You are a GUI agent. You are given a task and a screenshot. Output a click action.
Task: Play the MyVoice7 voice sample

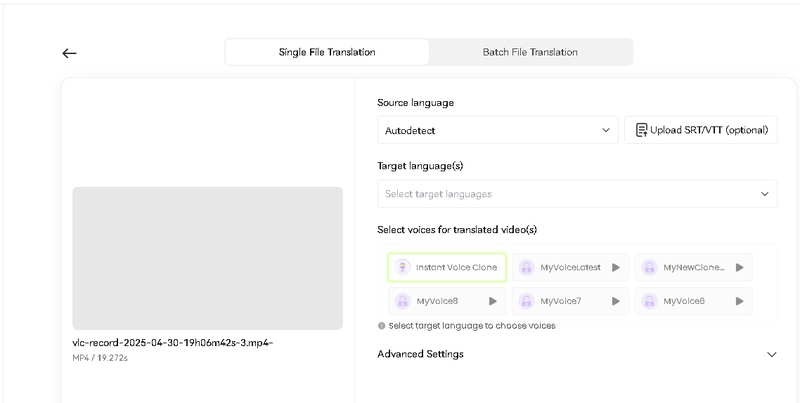[616, 301]
